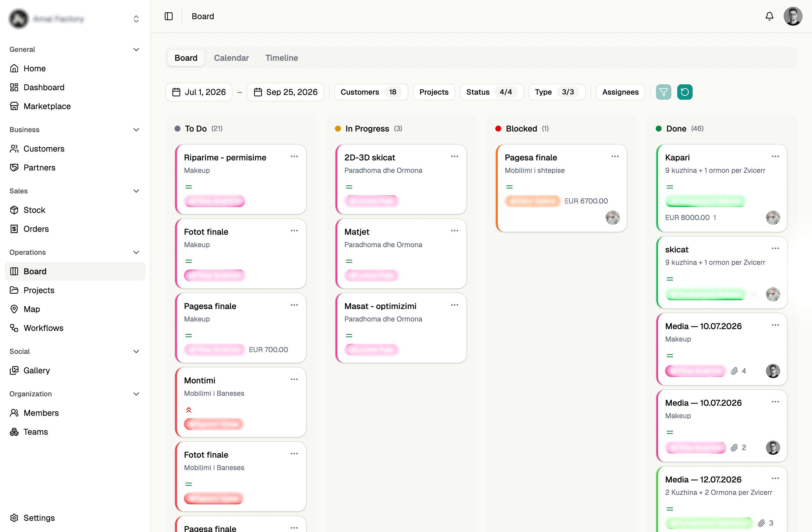Collapse the Operations sidebar section

(x=136, y=252)
